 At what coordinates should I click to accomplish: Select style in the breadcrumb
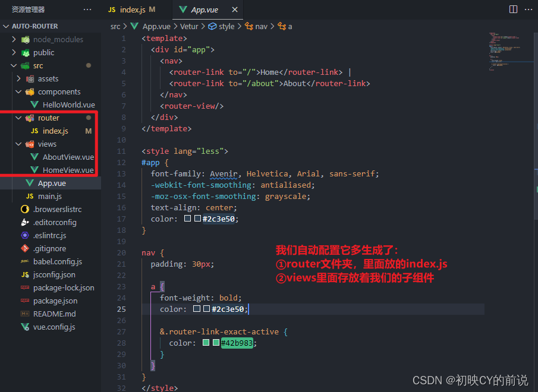click(x=226, y=26)
